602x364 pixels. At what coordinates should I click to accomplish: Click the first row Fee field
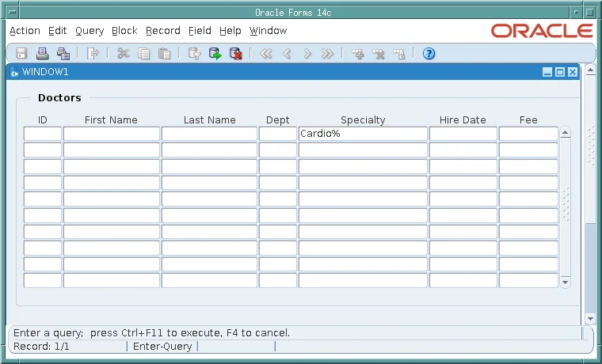tap(528, 134)
